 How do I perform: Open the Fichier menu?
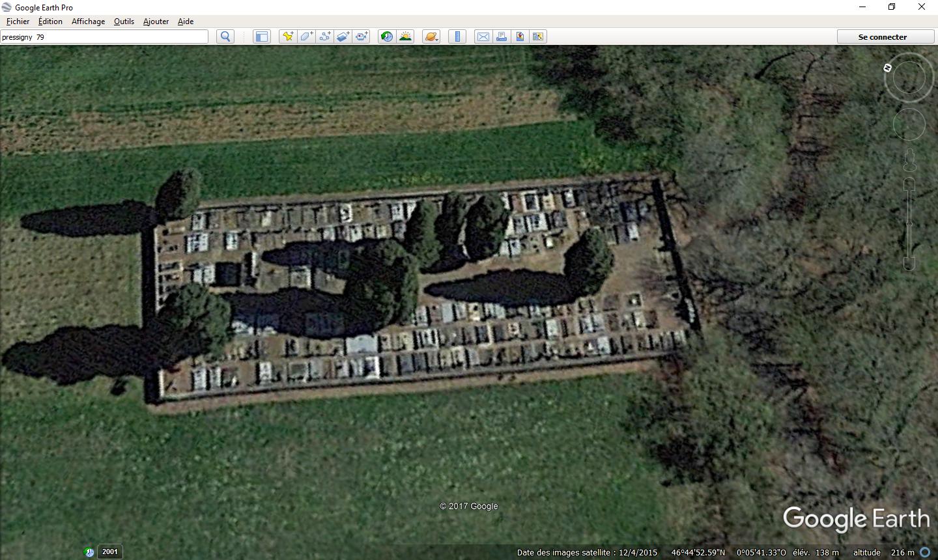pos(18,21)
